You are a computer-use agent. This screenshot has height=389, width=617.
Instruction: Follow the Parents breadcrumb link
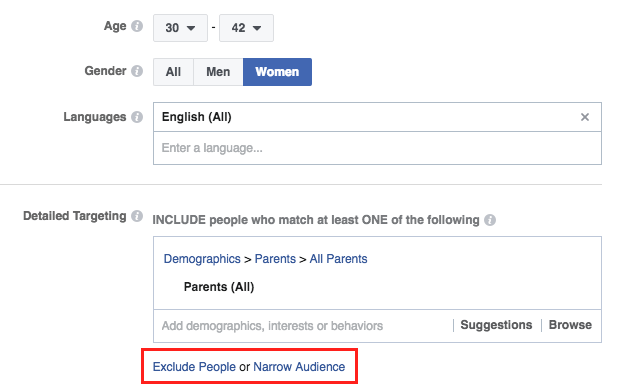click(x=275, y=259)
